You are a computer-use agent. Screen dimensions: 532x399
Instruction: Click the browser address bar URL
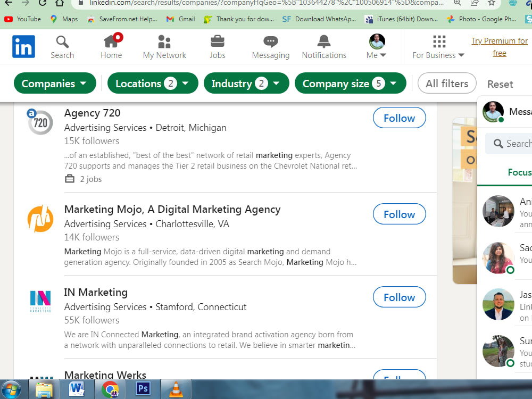(x=267, y=3)
